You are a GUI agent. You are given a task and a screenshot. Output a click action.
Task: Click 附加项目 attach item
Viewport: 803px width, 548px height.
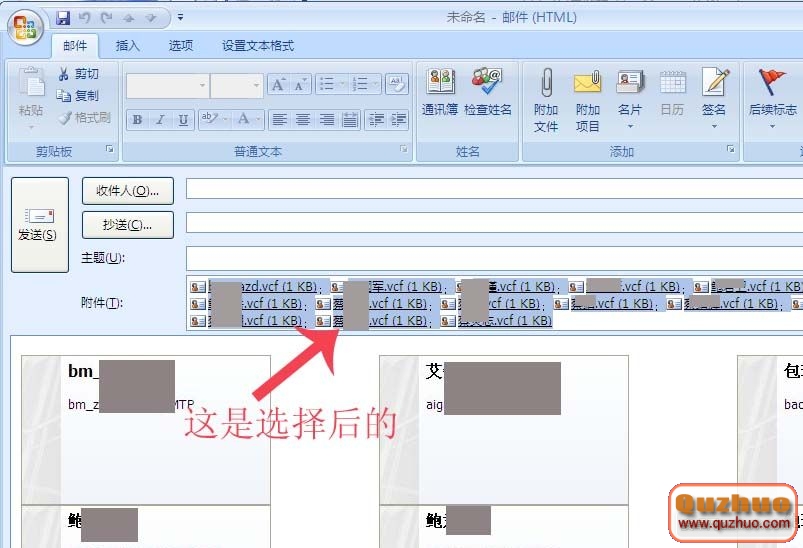click(587, 100)
